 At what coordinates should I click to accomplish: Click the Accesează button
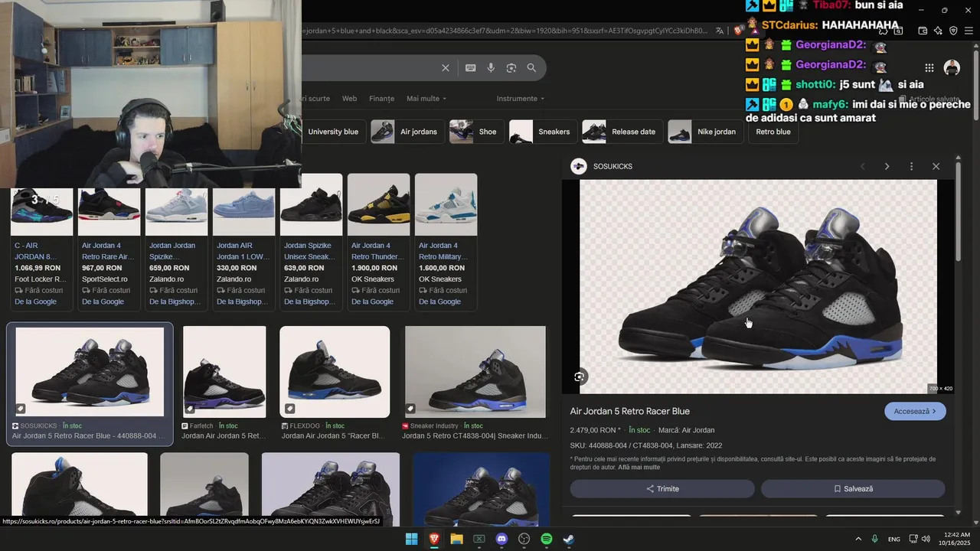(x=915, y=411)
